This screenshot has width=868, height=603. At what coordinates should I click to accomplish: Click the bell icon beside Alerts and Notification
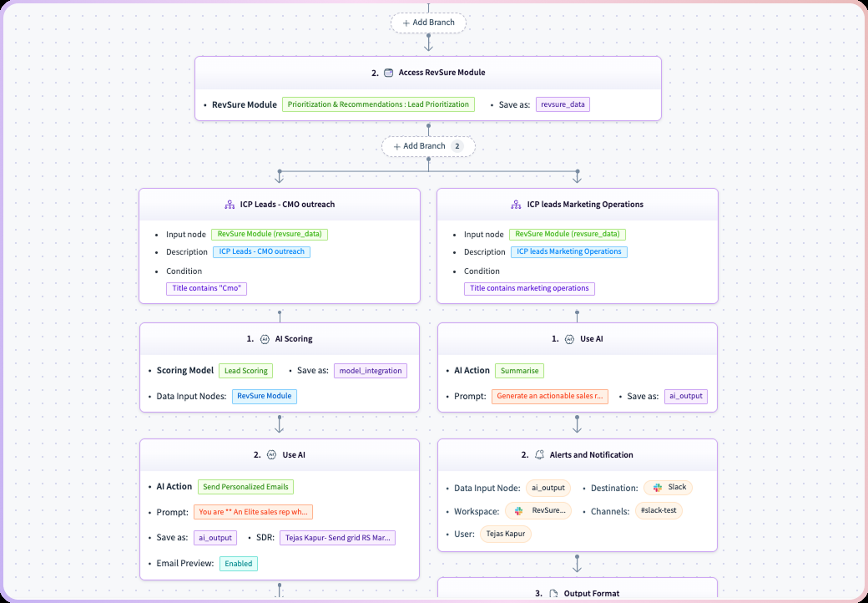point(539,455)
